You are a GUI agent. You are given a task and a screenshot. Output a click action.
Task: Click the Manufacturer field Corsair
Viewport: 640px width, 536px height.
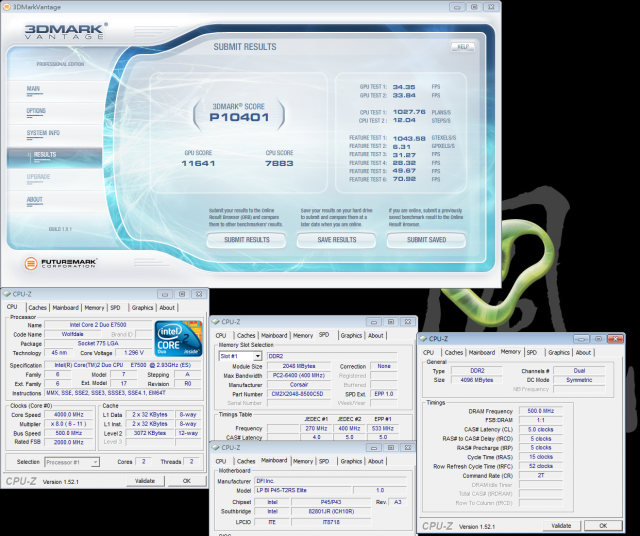[x=299, y=385]
